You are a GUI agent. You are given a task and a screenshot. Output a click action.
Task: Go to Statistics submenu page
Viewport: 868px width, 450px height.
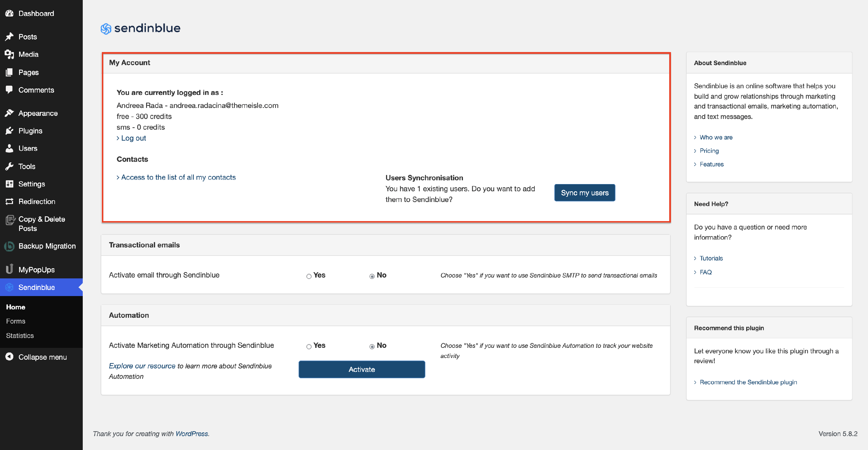tap(20, 335)
